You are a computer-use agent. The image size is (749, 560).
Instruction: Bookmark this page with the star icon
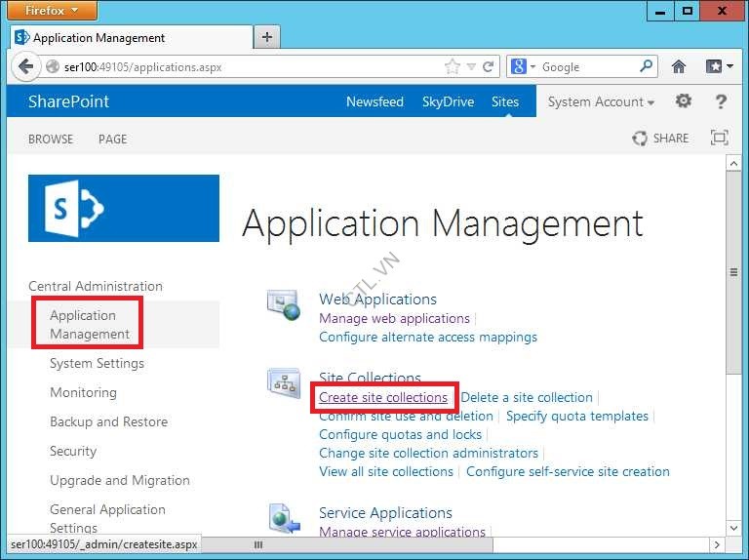point(452,67)
